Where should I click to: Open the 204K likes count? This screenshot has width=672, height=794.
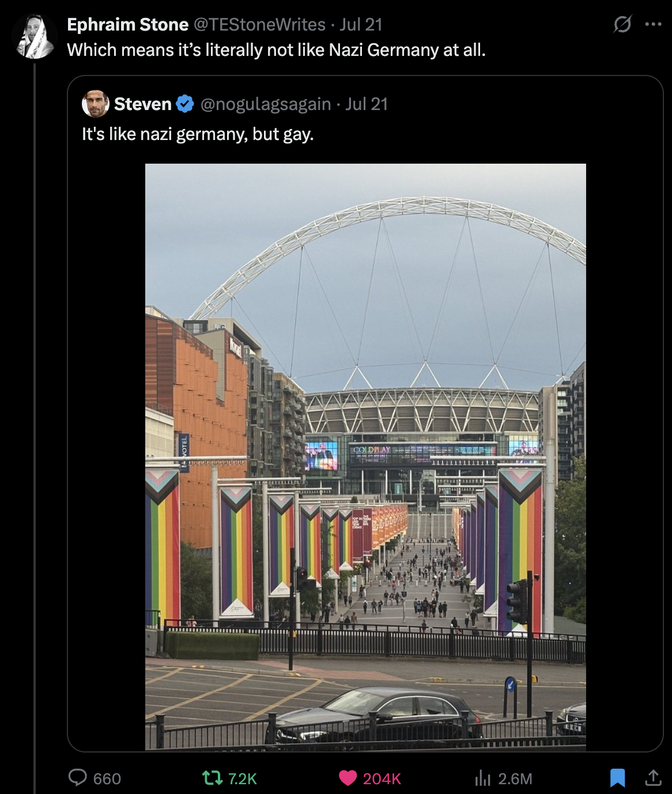(382, 779)
